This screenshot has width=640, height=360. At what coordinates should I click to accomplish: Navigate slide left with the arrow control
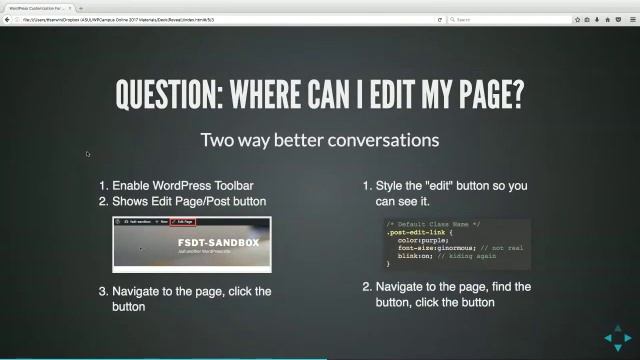point(608,338)
